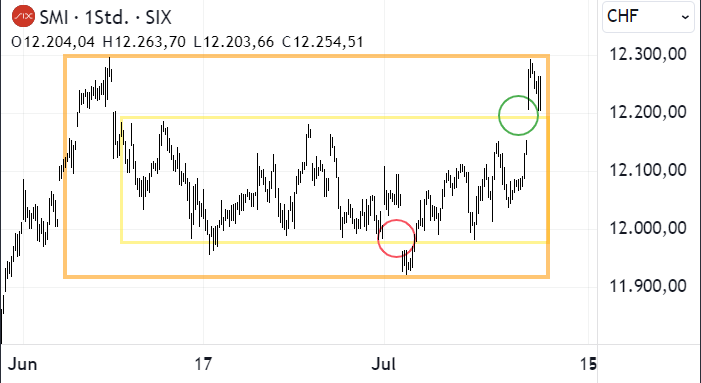Click the 12.100,00 price axis label

point(648,170)
